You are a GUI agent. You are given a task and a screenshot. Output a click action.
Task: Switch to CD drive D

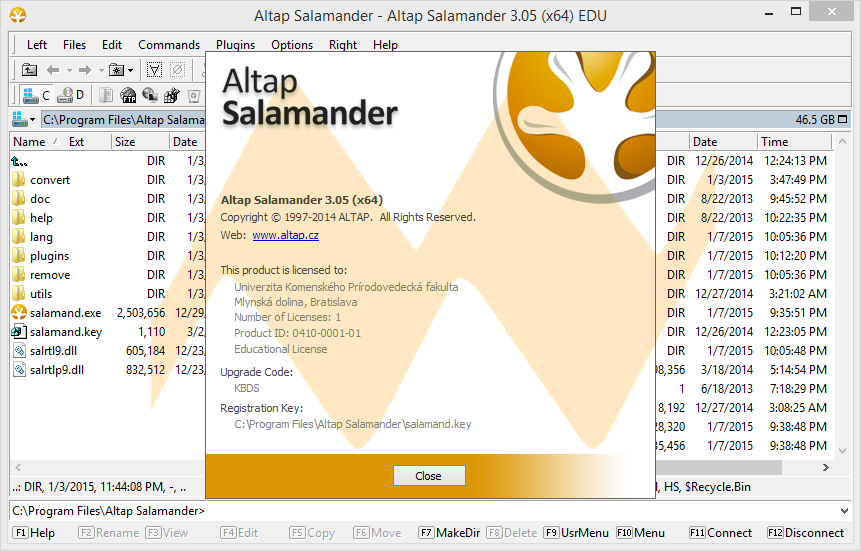pos(71,96)
